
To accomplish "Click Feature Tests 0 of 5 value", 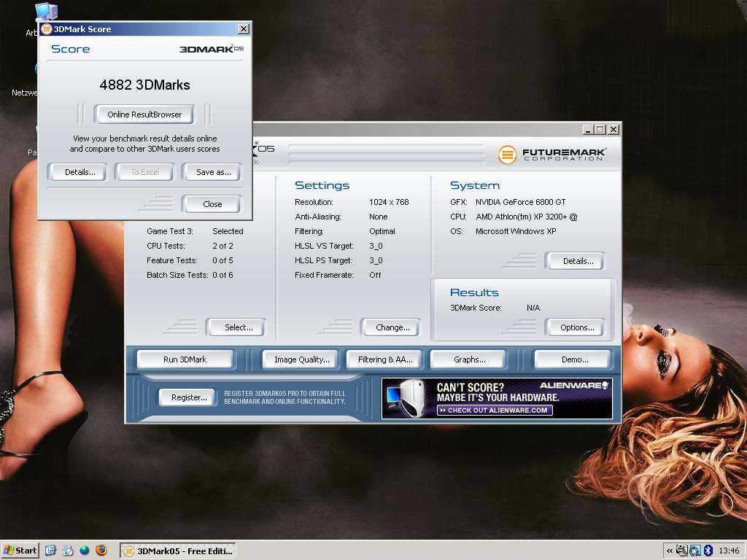I will coord(222,260).
